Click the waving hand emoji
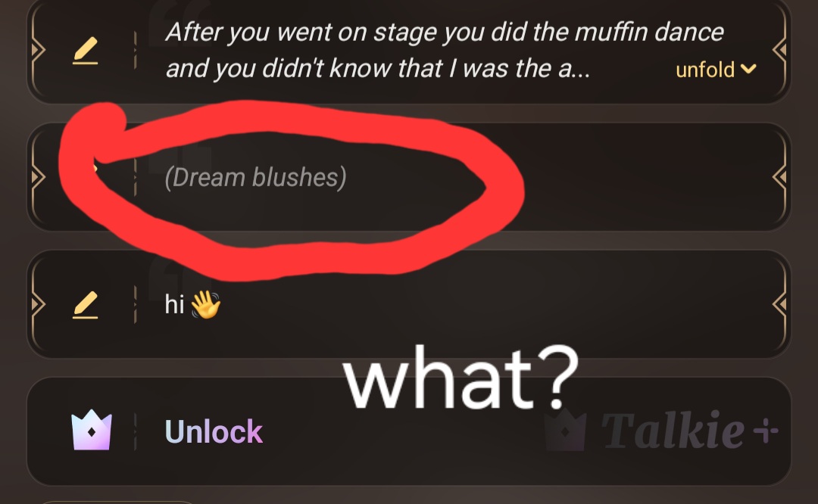 coord(205,304)
